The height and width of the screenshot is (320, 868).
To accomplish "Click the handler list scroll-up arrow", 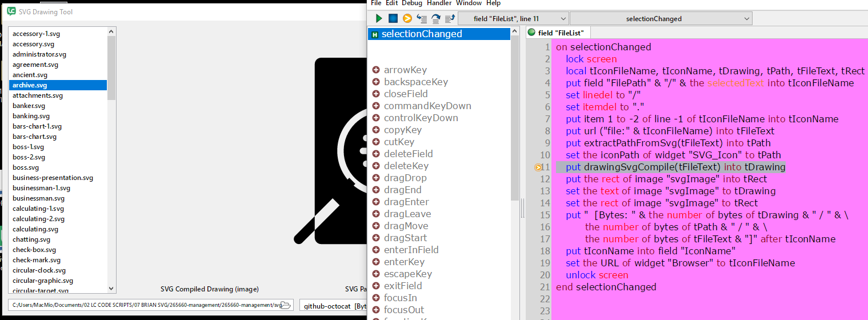I will 515,32.
